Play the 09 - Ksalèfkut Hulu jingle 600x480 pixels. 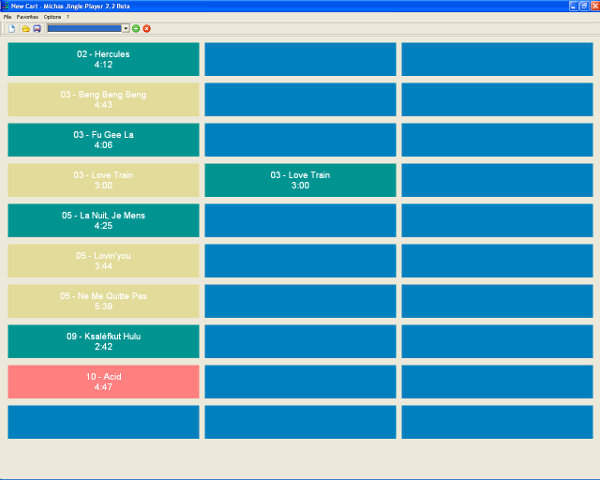[x=103, y=341]
